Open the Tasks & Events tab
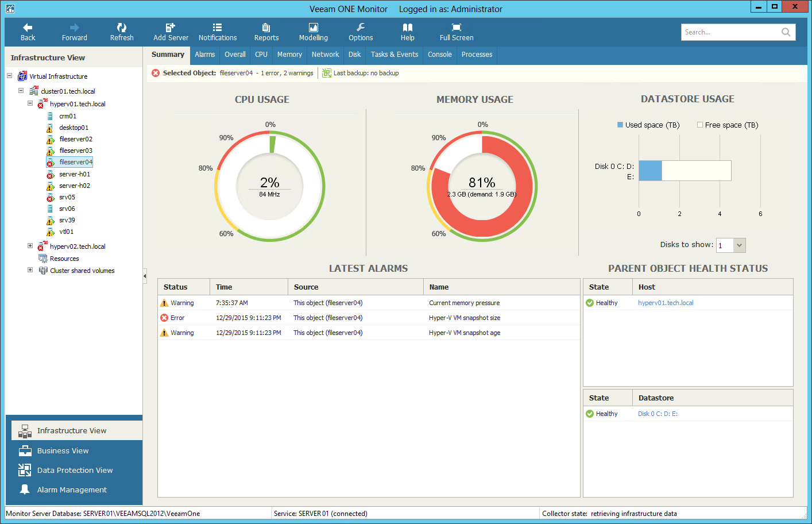Screen dimensions: 812x524 395,55
